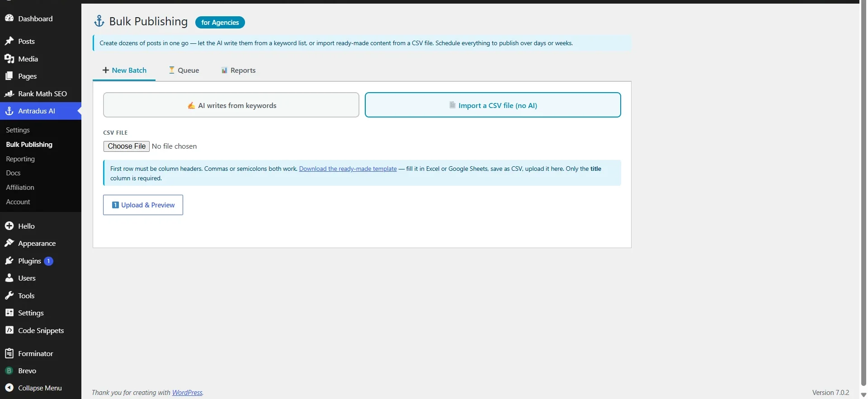Click the Choose File button
868x399 pixels.
point(127,146)
